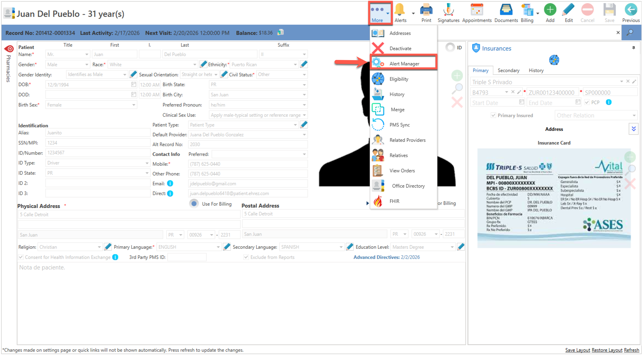The image size is (644, 356).
Task: Expand the Civil Status dropdown
Action: click(304, 75)
